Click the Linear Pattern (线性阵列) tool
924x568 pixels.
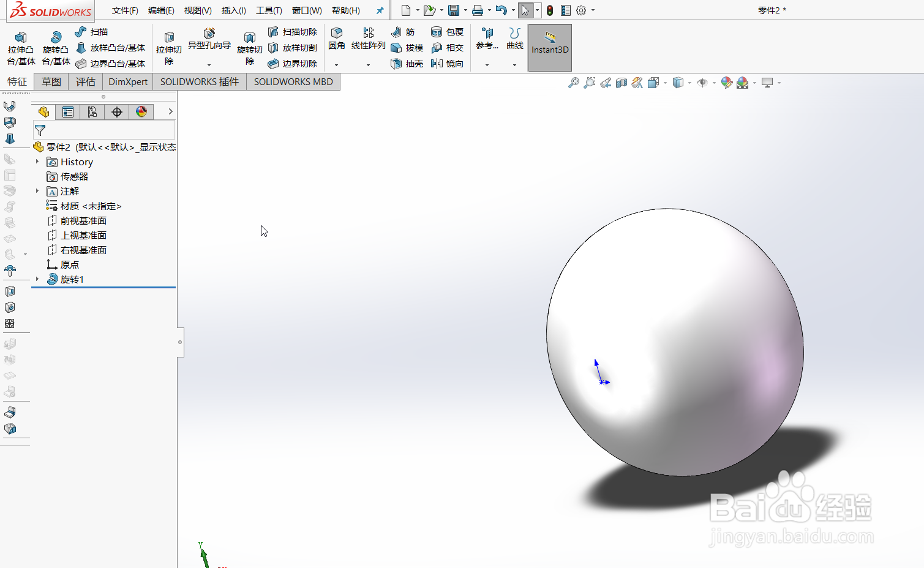click(x=368, y=39)
